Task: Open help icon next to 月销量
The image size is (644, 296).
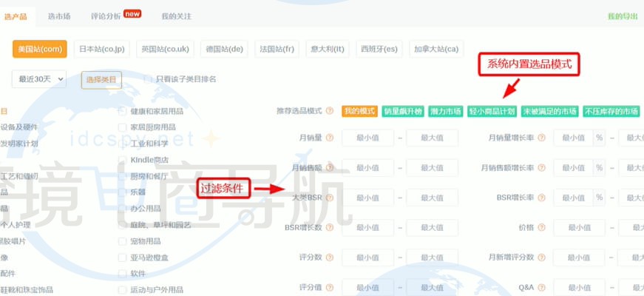Action: point(329,138)
